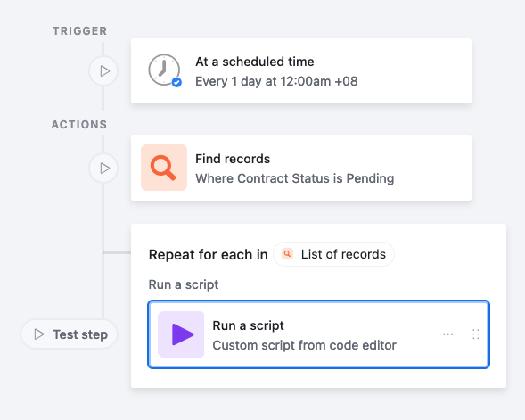Image resolution: width=525 pixels, height=420 pixels.
Task: Open the three-dot menu on Run a script
Action: pyautogui.click(x=448, y=334)
